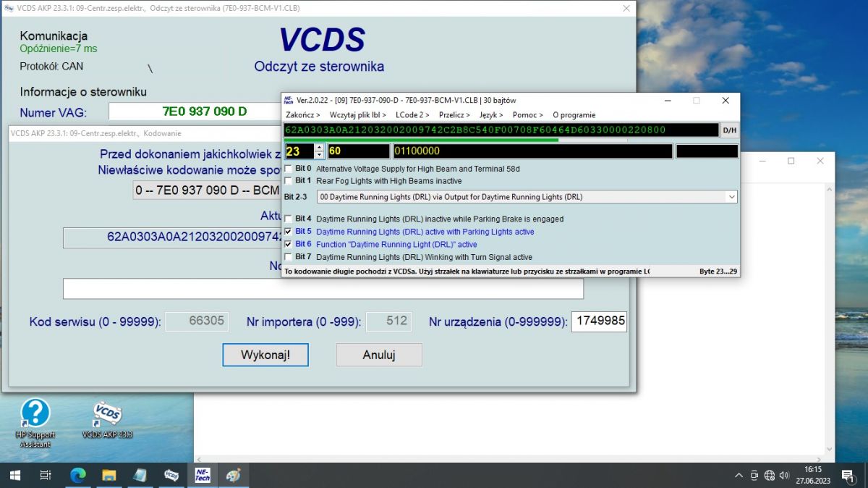Open the Pomoc menu
Viewport: 868px width, 488px height.
528,115
